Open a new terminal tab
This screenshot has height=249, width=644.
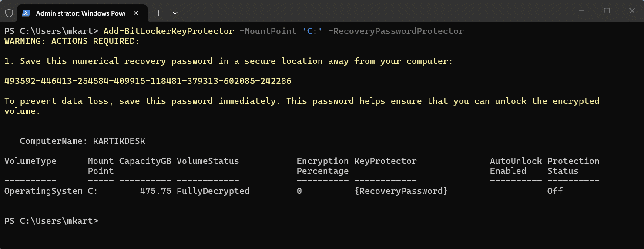point(159,13)
